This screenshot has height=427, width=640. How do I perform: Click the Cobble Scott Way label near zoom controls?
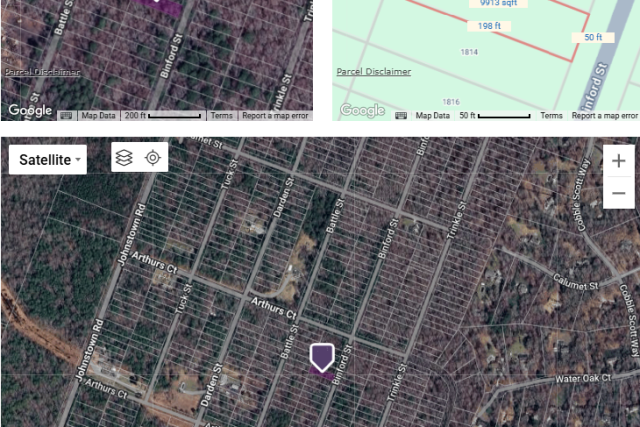click(x=582, y=195)
